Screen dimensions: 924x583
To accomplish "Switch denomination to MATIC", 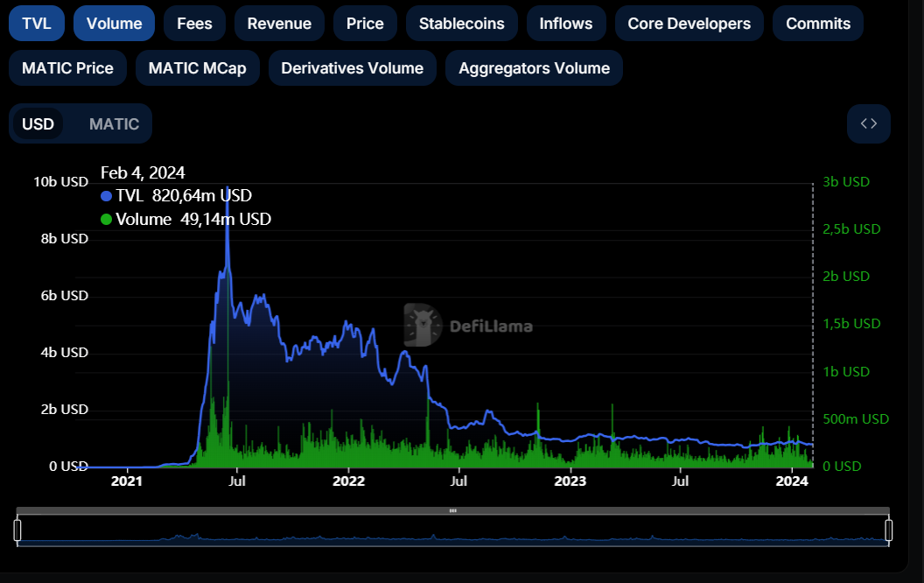I will 114,123.
